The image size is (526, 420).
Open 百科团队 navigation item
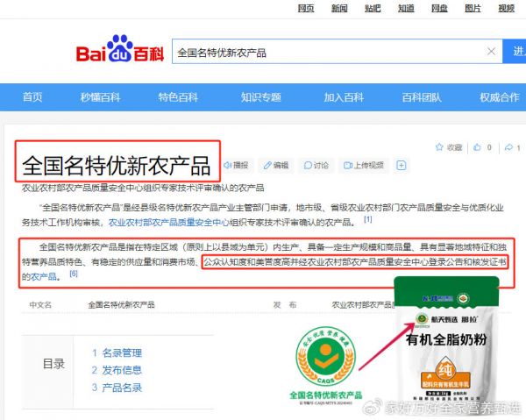pos(422,97)
